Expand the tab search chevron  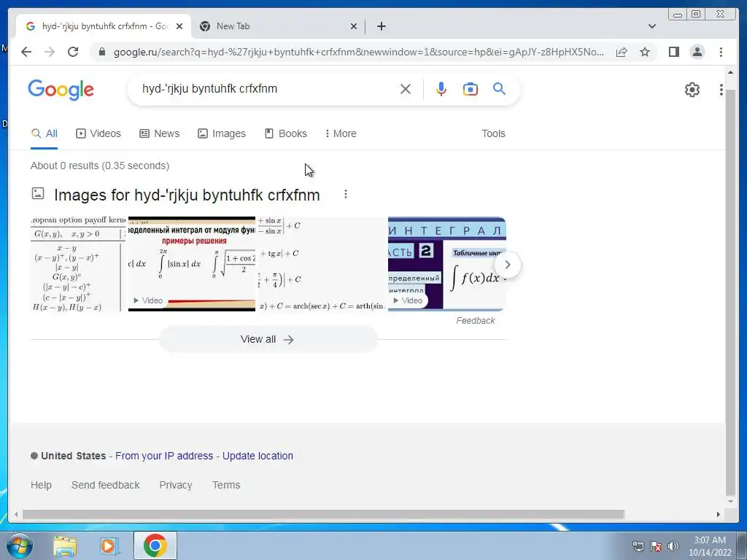tap(652, 26)
